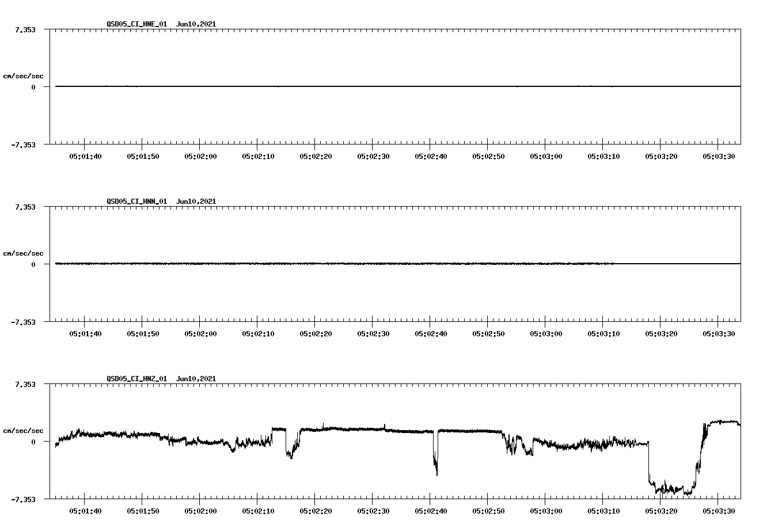Click 05:02:40 time label under HNN plot
The image size is (782, 532).
click(431, 333)
